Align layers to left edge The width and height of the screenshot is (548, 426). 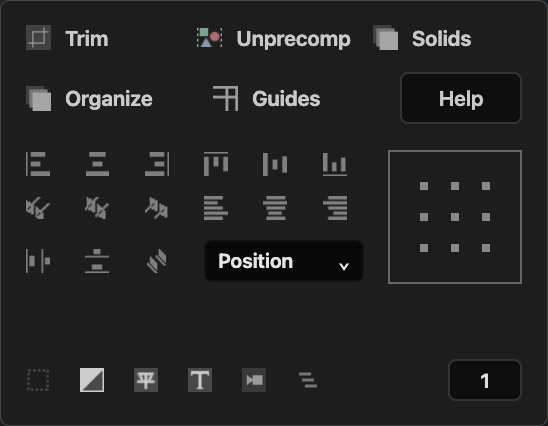[38, 164]
